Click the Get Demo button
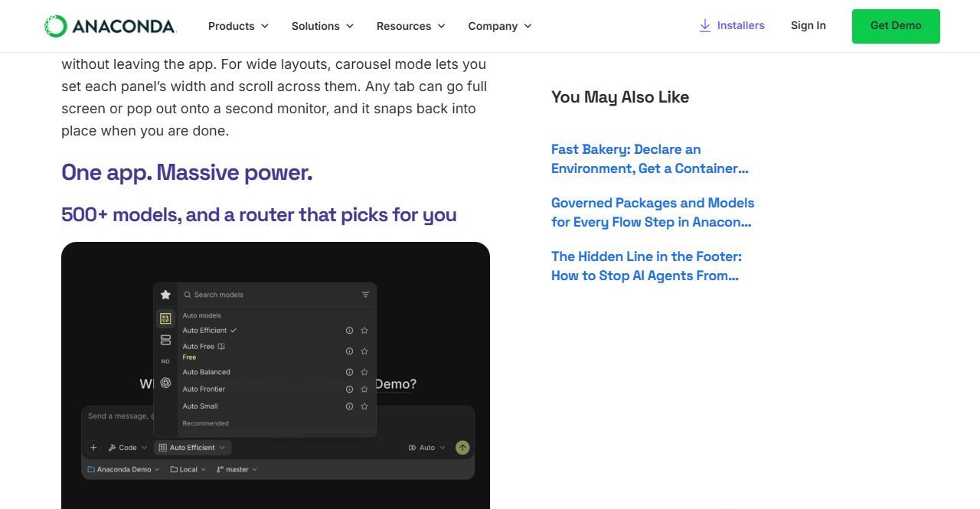The height and width of the screenshot is (509, 980). point(896,26)
